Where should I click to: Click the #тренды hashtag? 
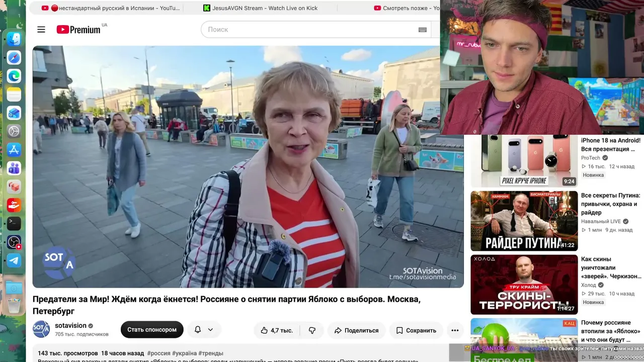(211, 353)
